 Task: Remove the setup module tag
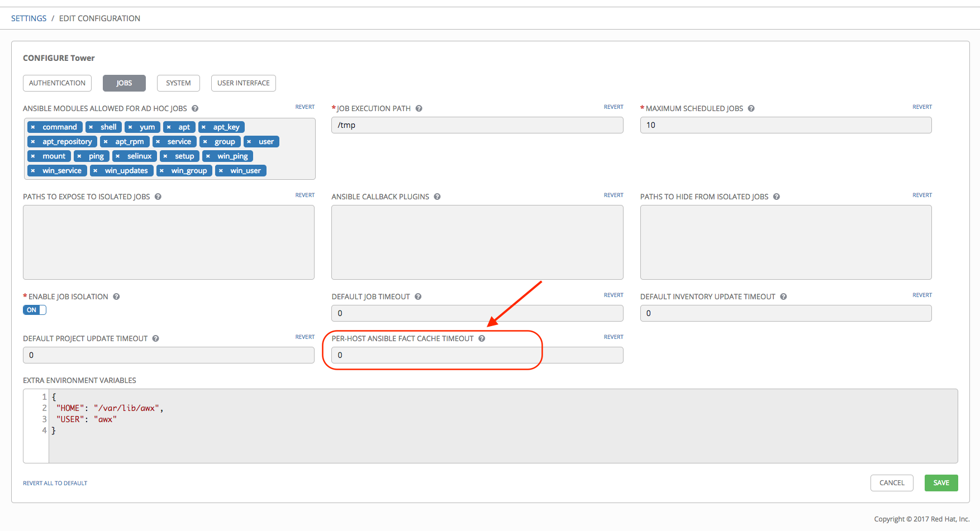[x=165, y=156]
